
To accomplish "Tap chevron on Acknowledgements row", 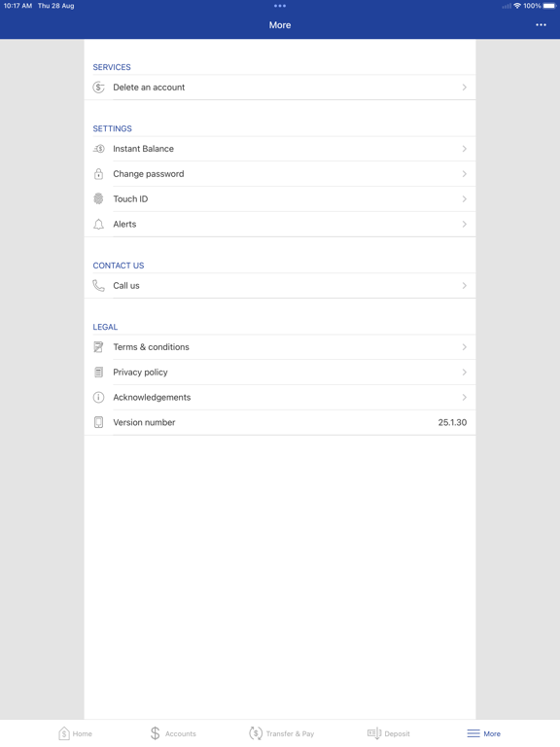I will (465, 397).
